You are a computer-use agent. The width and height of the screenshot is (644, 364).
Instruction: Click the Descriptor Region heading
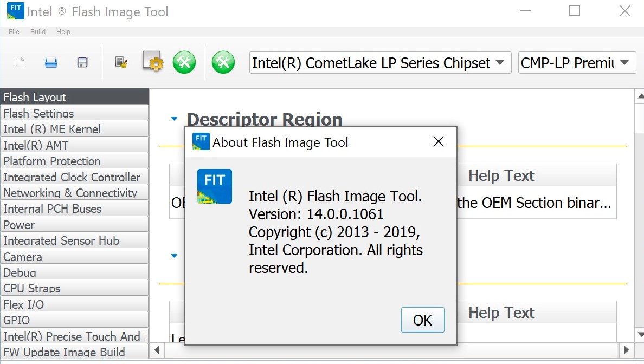click(x=264, y=119)
